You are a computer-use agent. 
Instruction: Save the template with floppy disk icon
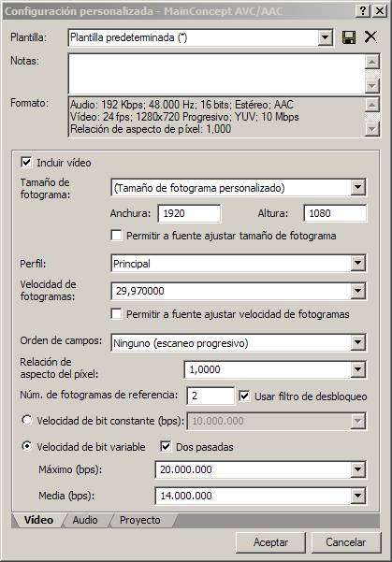point(349,37)
